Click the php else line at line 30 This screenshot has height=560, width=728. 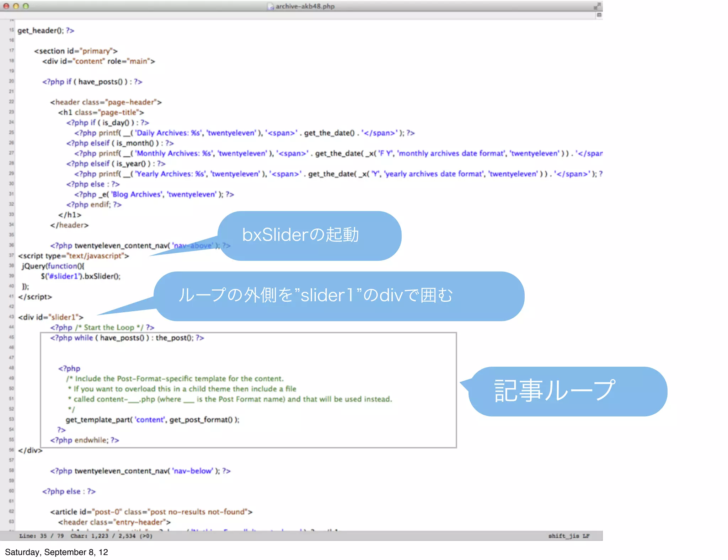tap(93, 184)
